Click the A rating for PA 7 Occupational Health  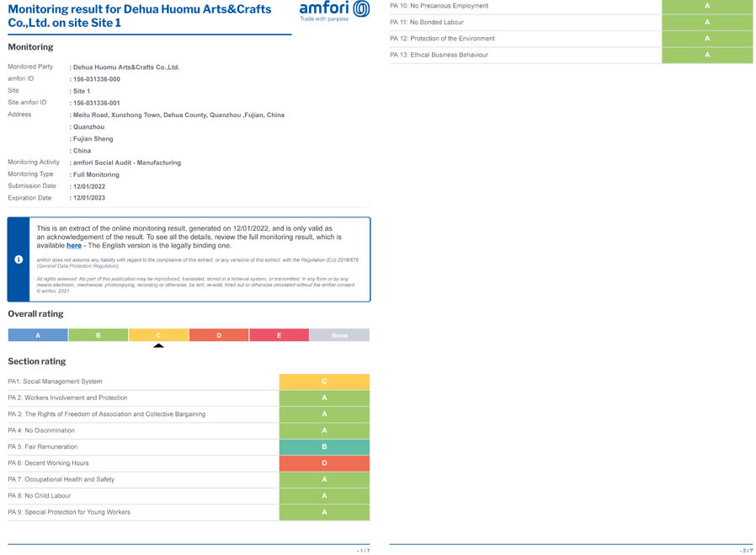pos(324,480)
